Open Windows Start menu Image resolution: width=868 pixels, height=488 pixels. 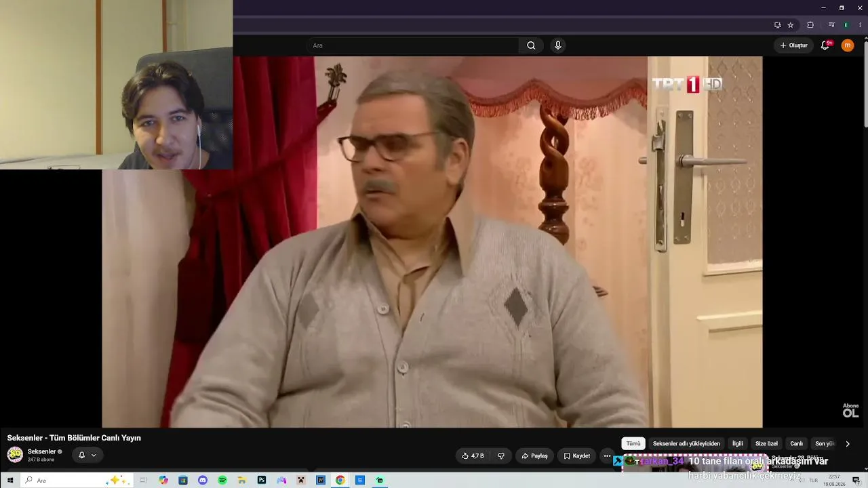click(10, 481)
